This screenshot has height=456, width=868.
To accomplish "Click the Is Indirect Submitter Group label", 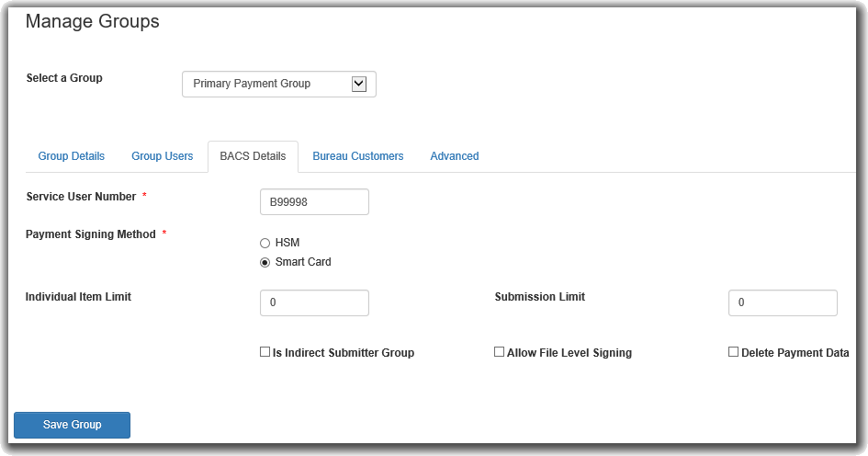I will [x=344, y=353].
